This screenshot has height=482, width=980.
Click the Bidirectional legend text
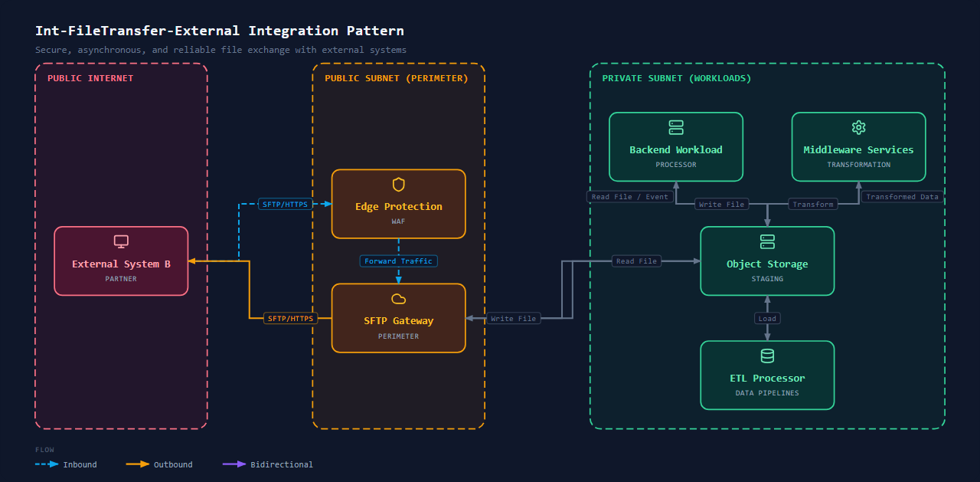pos(282,464)
